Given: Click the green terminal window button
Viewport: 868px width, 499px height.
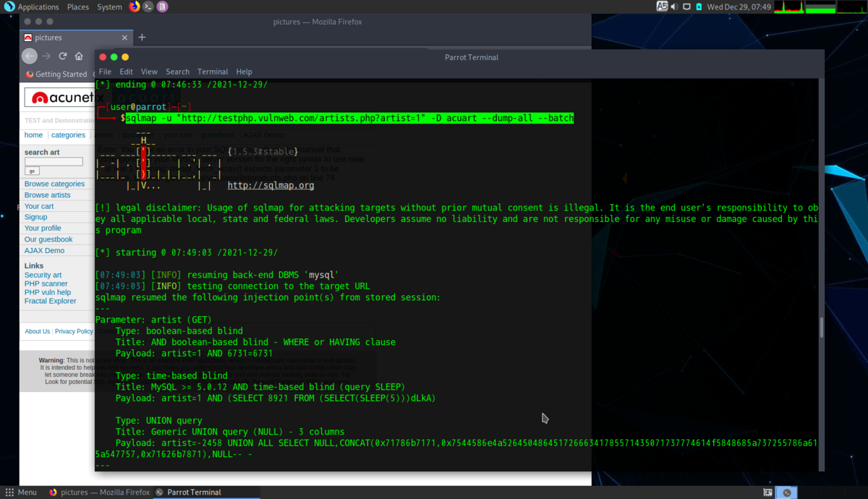Looking at the screenshot, I should [x=114, y=57].
